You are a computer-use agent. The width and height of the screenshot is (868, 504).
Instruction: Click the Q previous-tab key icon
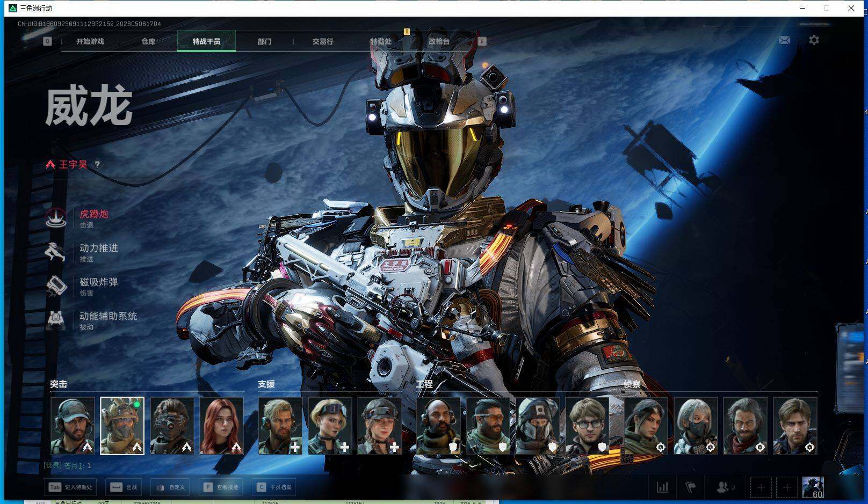click(x=48, y=41)
